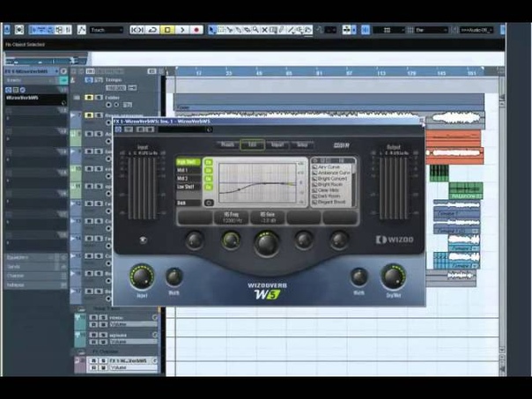The height and width of the screenshot is (399, 532).
Task: Select the Range Selection tool
Action: point(221,30)
